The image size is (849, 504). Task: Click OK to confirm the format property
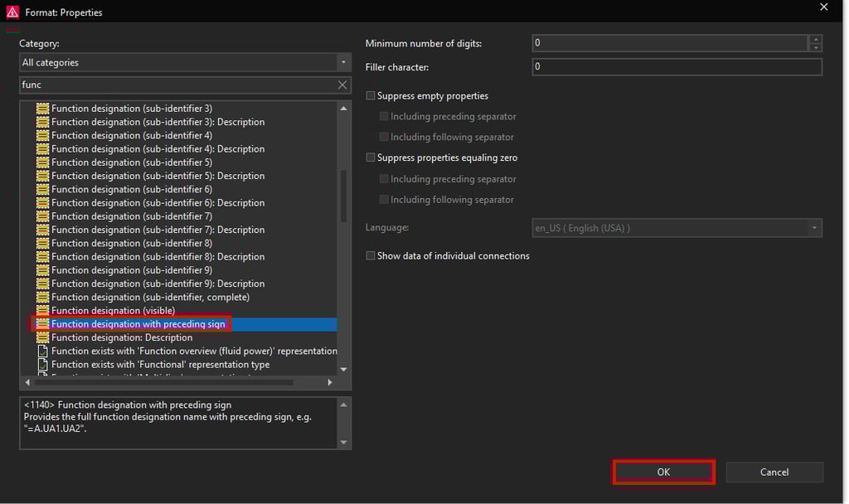click(663, 472)
